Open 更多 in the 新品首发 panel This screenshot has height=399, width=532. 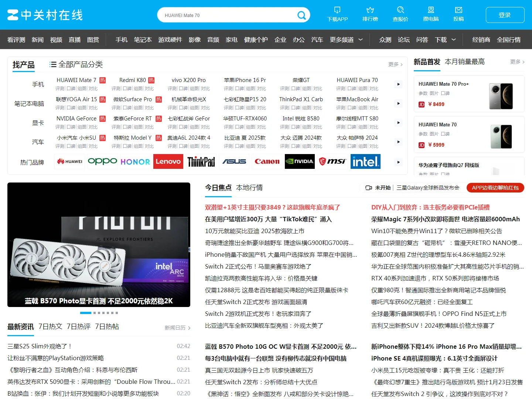coord(517,62)
